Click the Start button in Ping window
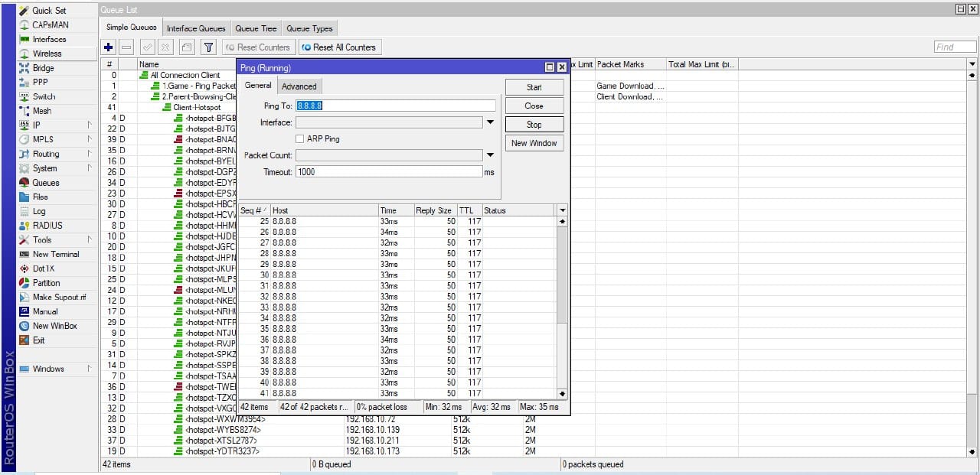Screen dimensions: 980x475 point(534,87)
